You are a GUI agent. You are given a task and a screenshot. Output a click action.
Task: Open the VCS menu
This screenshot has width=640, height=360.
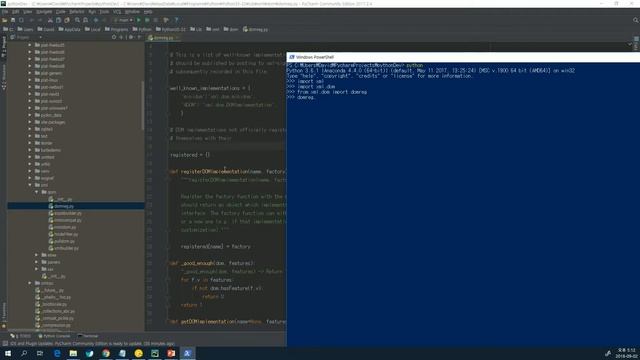(x=117, y=12)
